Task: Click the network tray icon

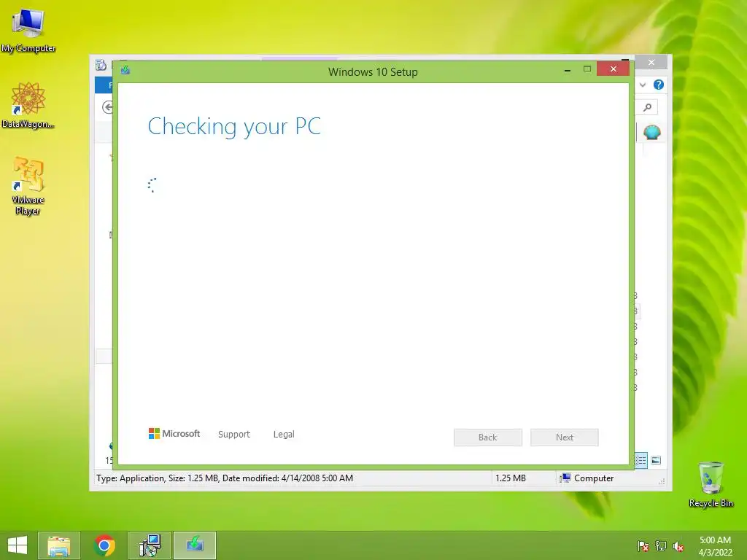Action: coord(661,546)
